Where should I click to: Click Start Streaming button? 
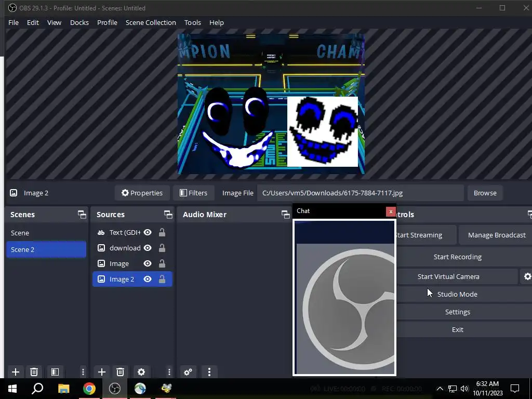point(426,235)
